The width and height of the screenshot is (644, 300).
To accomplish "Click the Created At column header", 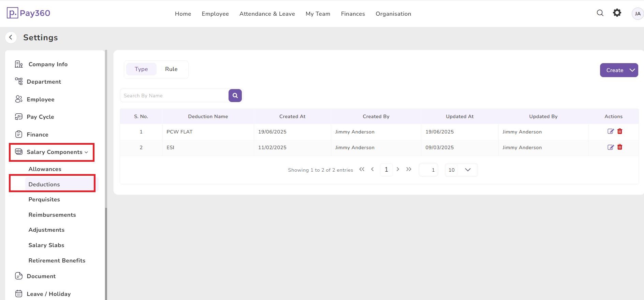I will click(x=292, y=116).
